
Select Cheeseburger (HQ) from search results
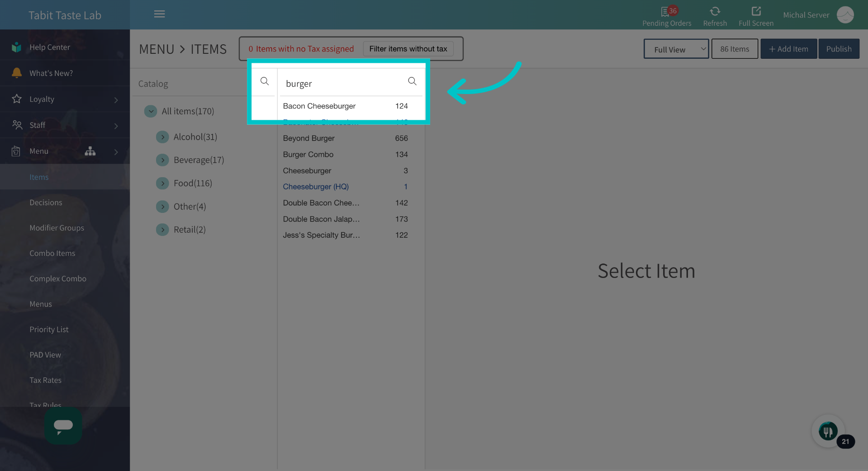coord(316,187)
